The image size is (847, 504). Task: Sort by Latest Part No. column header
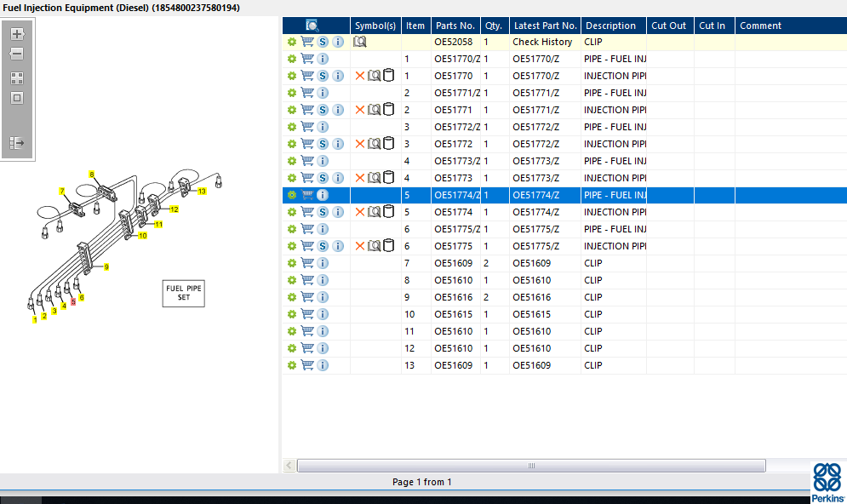tap(545, 26)
